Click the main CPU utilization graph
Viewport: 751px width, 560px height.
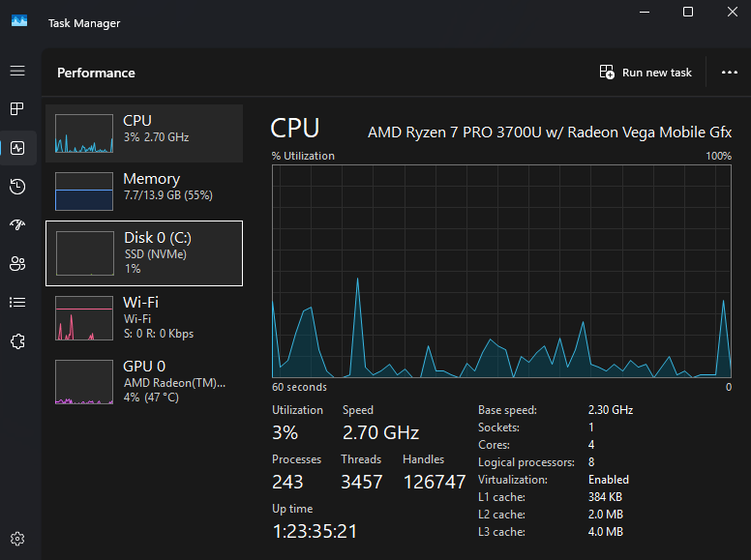(x=501, y=272)
